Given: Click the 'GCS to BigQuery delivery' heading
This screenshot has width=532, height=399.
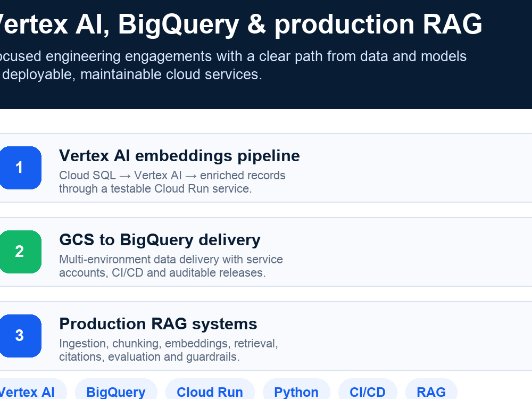Looking at the screenshot, I should 160,240.
